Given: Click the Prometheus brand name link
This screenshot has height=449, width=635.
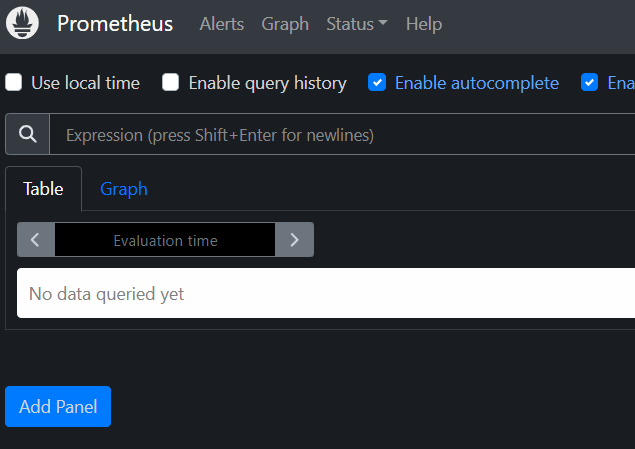Looking at the screenshot, I should click(115, 24).
